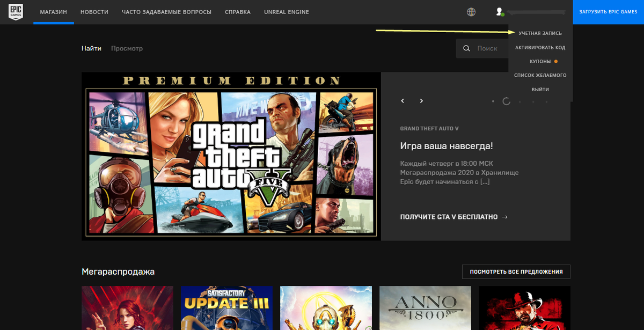Click ЗАГРУЗИТЬ EPIC GAMES button
Viewport: 644px width, 330px height.
[608, 12]
